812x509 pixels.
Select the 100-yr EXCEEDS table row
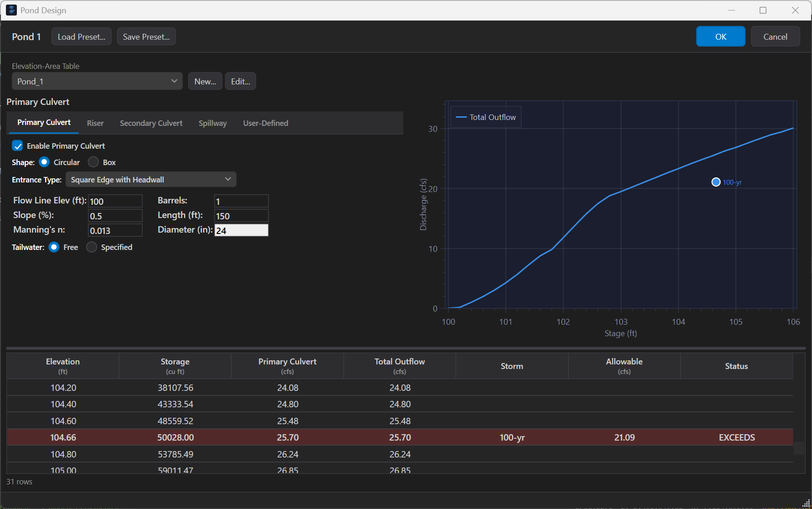400,437
